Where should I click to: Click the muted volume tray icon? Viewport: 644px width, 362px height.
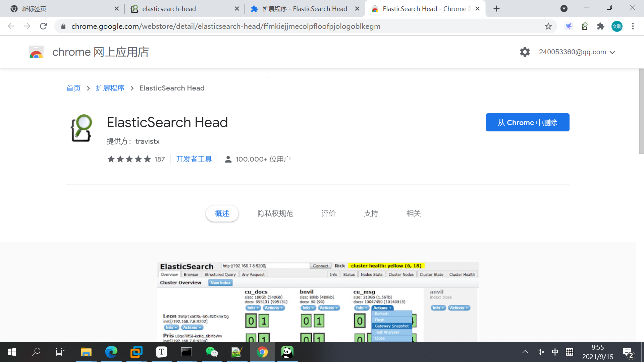(541, 352)
